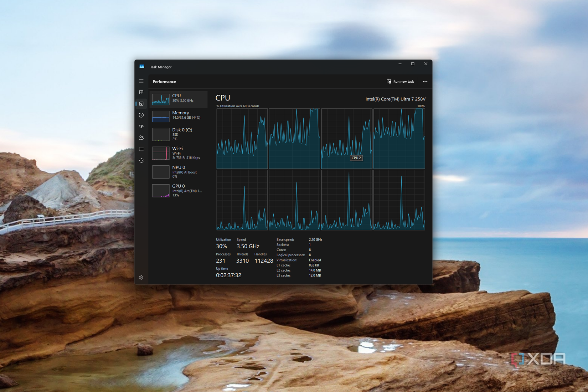588x392 pixels.
Task: Select the Wi-Fi performance entry
Action: pos(179,153)
